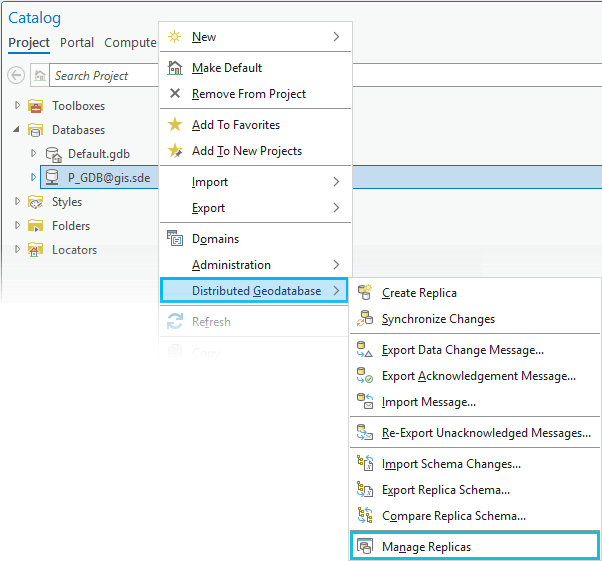This screenshot has height=561, width=602.
Task: Click the Default.gdb database icon
Action: click(x=53, y=154)
